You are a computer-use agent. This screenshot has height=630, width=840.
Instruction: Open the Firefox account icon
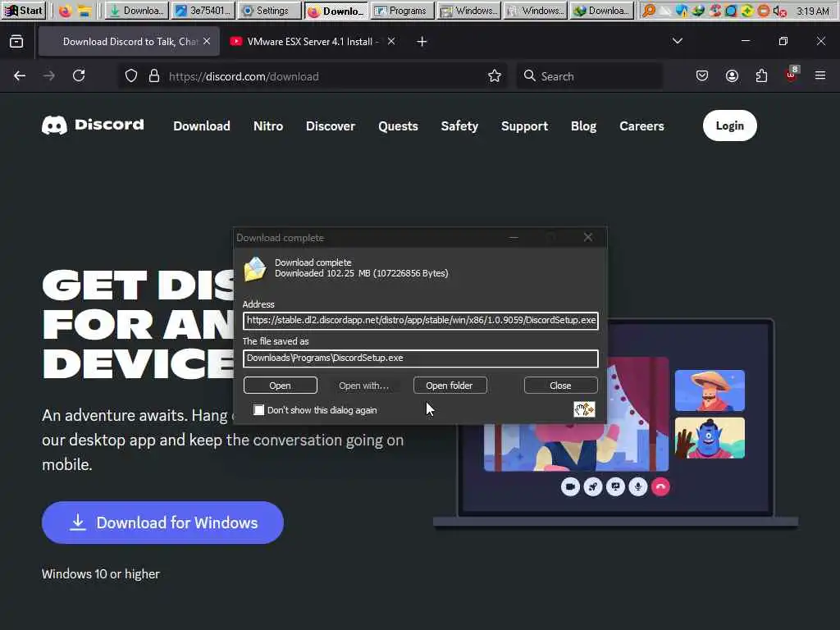(732, 76)
